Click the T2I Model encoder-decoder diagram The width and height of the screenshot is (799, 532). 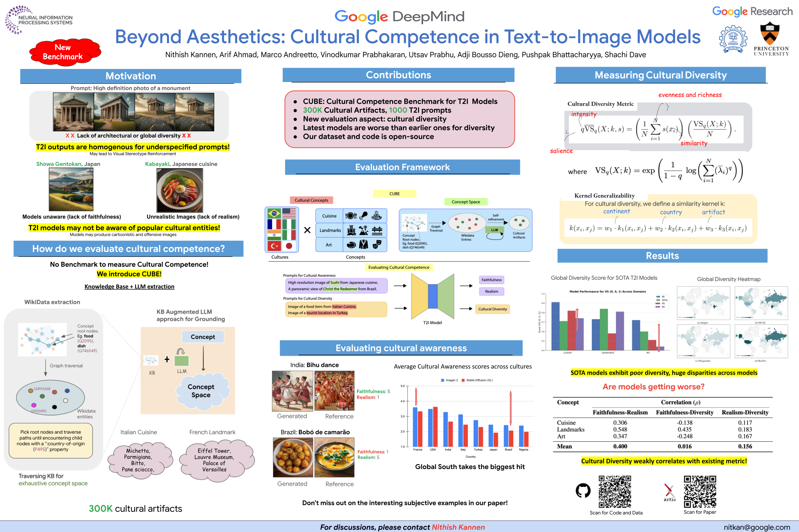coord(432,296)
